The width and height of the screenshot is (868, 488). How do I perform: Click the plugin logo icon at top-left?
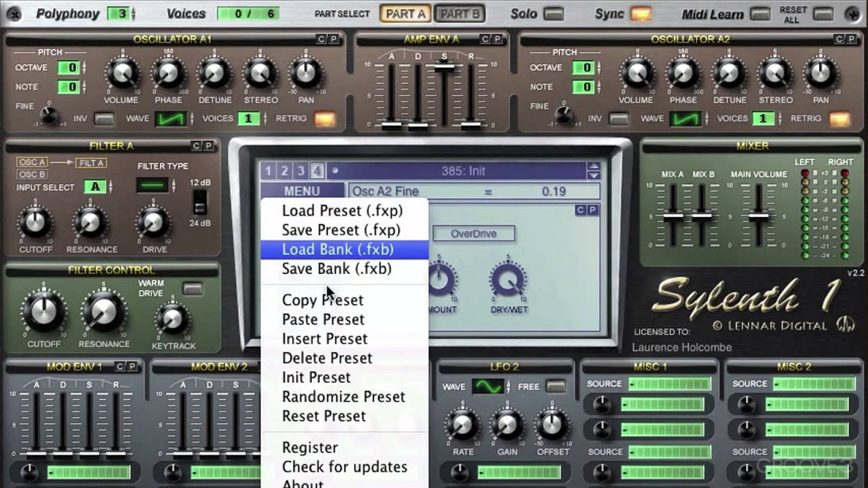click(13, 14)
